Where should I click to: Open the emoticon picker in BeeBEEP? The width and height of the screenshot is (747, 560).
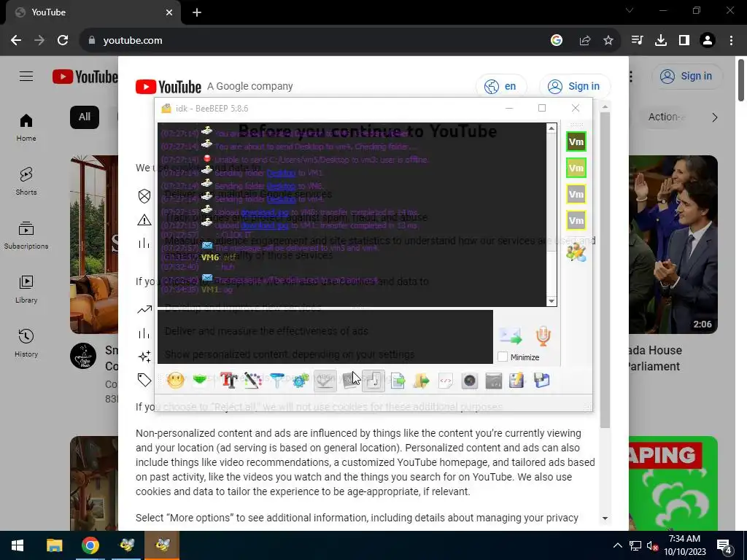(175, 381)
